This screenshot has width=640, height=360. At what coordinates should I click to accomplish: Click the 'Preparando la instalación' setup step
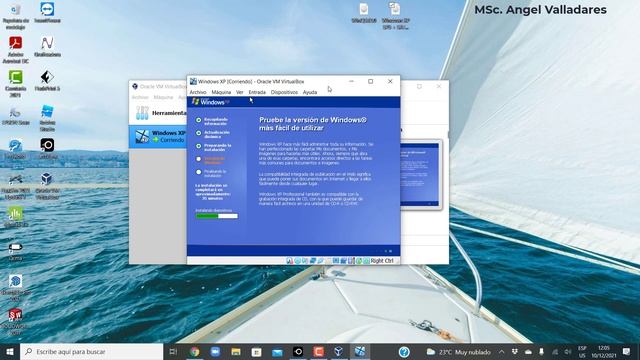tap(213, 147)
